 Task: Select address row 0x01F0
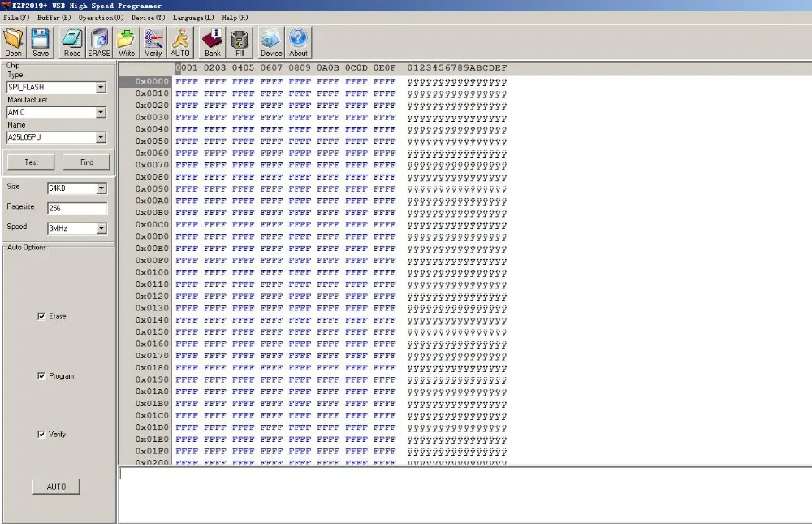click(152, 452)
